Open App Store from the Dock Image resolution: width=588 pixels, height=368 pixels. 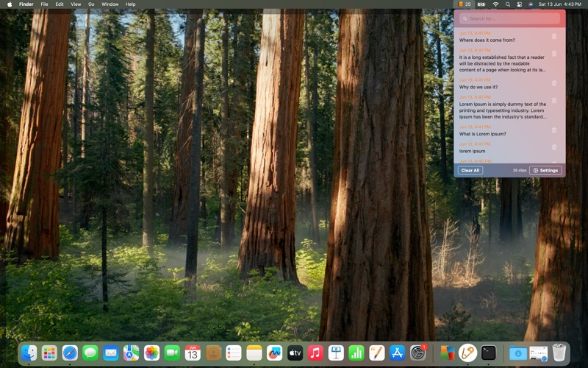click(x=397, y=353)
